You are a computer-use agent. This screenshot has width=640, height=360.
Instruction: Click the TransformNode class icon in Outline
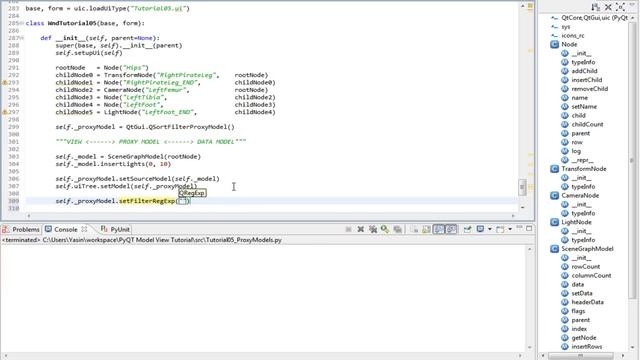pyautogui.click(x=554, y=169)
